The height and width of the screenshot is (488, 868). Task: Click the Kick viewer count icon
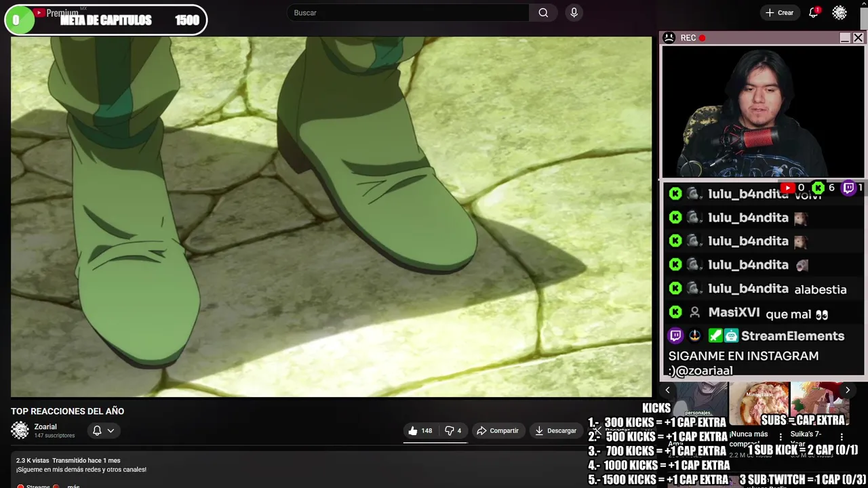click(x=818, y=188)
